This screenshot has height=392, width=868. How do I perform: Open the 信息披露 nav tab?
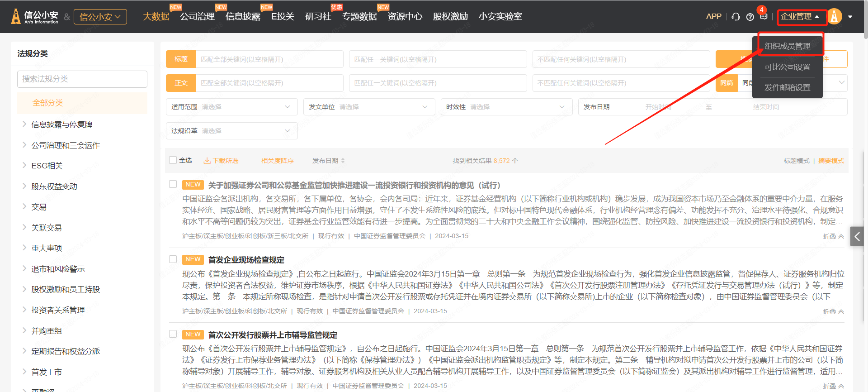coord(243,17)
